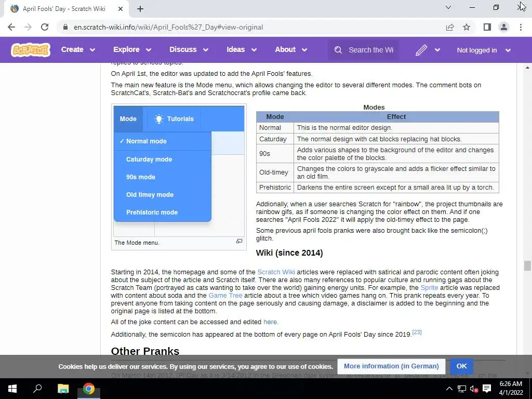The height and width of the screenshot is (399, 532).
Task: Share this page via share icon
Action: (x=450, y=27)
